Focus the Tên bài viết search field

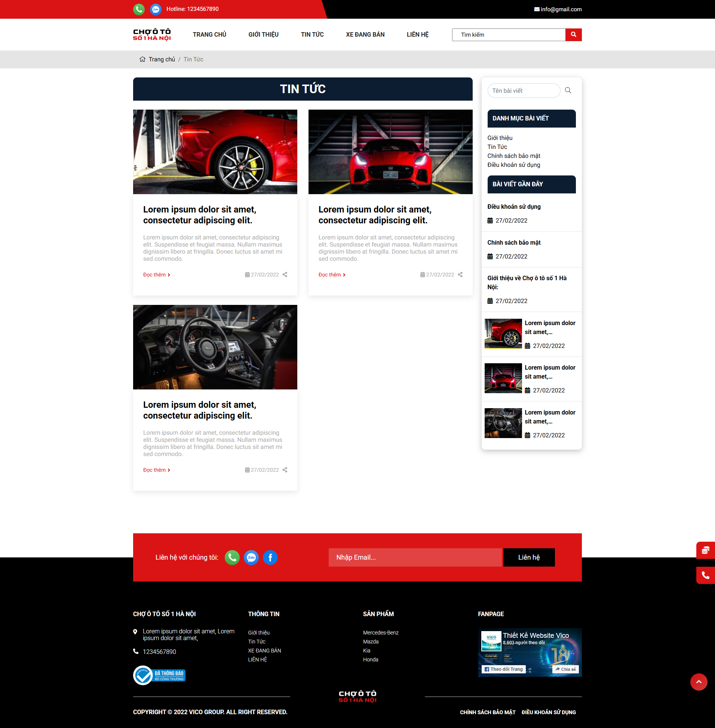524,91
